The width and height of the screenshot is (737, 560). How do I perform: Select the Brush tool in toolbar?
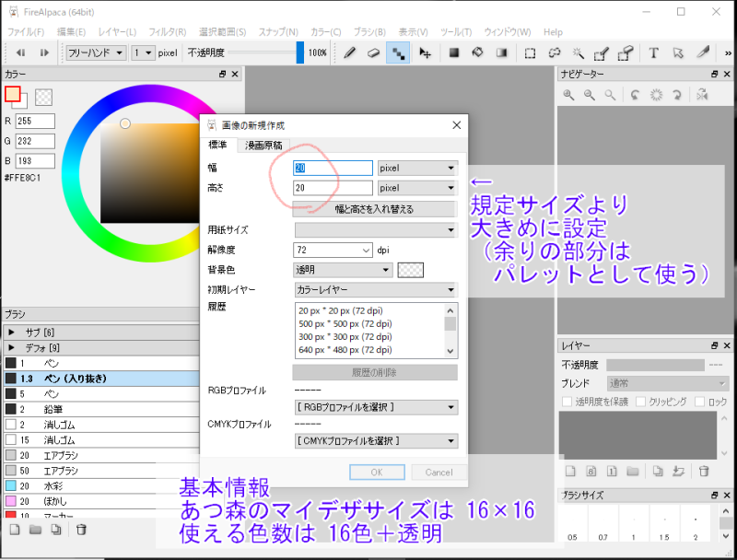coord(349,52)
